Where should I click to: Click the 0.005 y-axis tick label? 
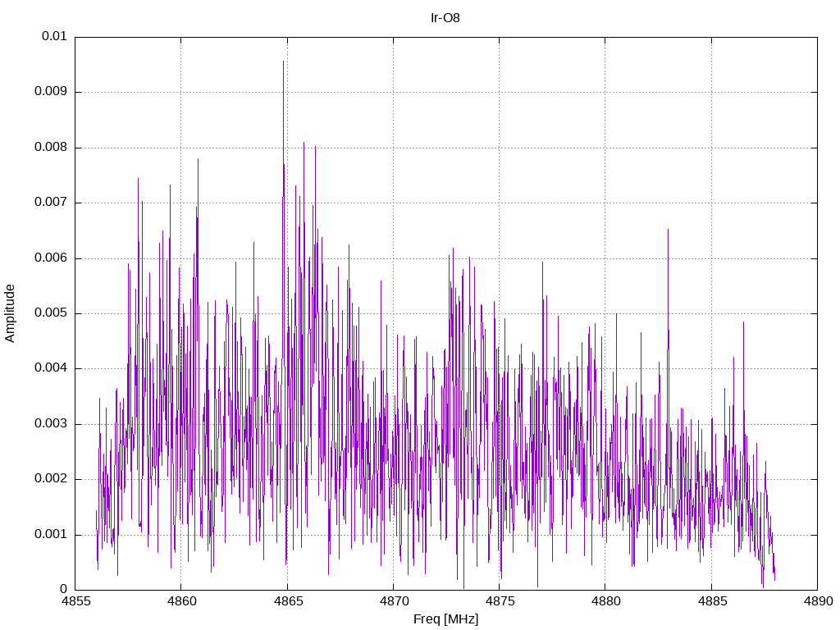click(x=51, y=313)
